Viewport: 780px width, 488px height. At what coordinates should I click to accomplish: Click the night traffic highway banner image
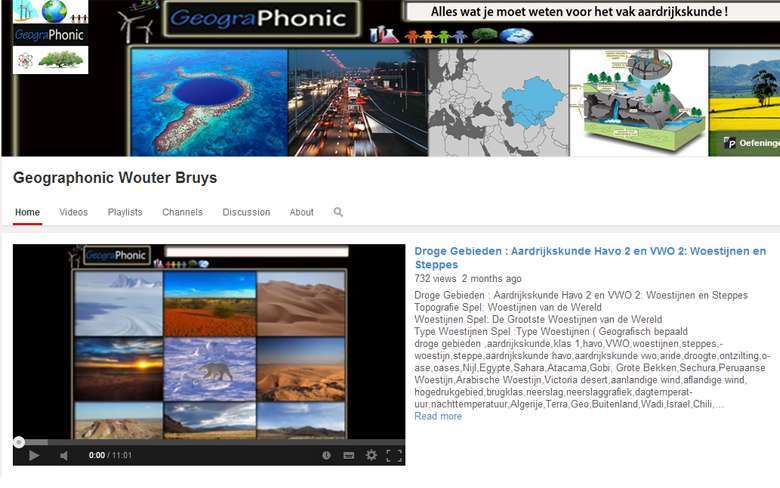pos(358,102)
